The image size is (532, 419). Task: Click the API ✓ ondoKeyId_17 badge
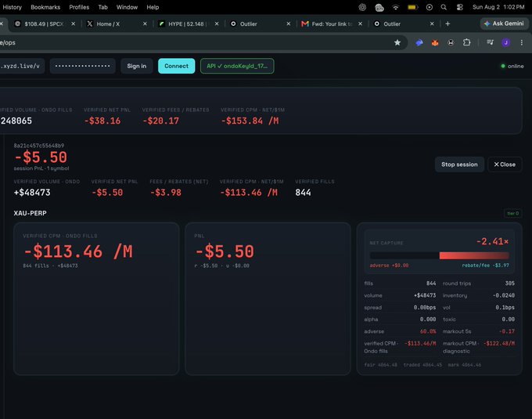tap(237, 66)
